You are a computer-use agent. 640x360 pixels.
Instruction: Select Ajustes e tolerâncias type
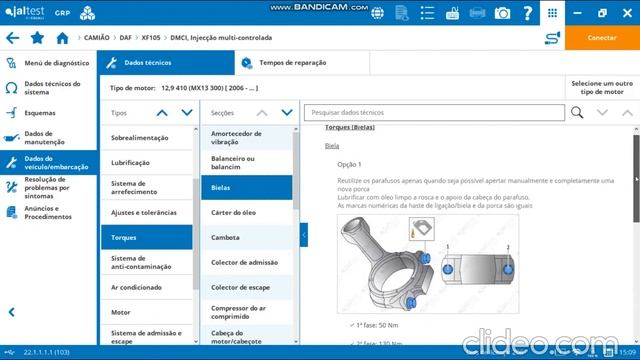click(147, 212)
